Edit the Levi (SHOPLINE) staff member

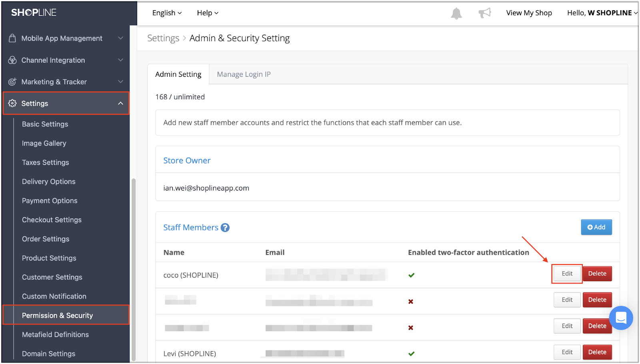(567, 352)
